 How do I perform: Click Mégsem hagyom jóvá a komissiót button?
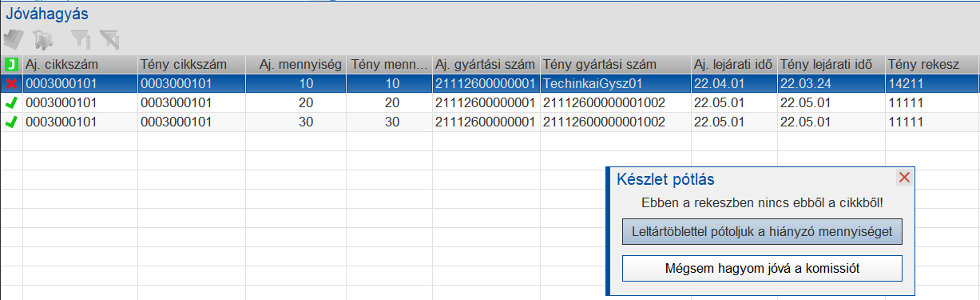tap(762, 268)
